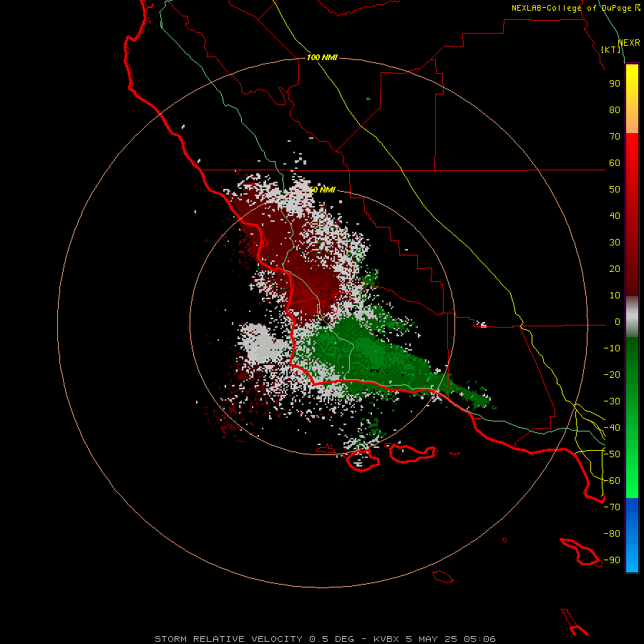The height and width of the screenshot is (644, 644).
Task: Click the Santa Cruz Island outline
Action: (x=412, y=453)
